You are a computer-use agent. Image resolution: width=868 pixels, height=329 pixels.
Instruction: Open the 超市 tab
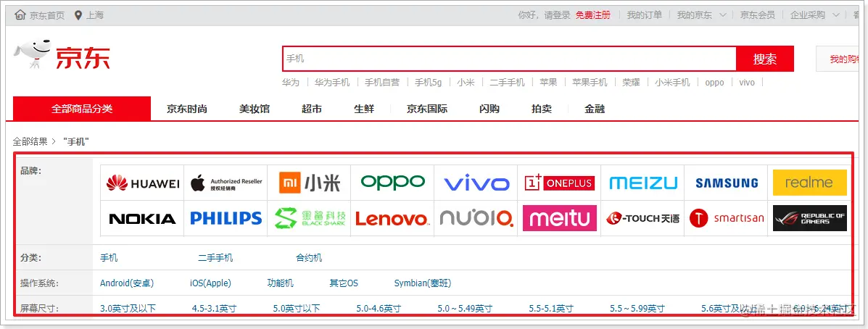click(x=312, y=109)
